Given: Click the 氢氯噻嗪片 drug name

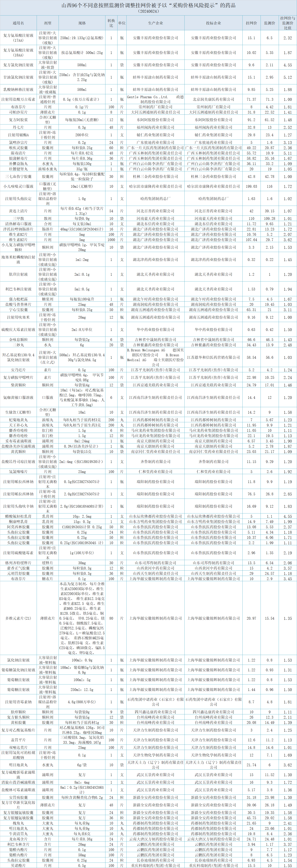Looking at the screenshot, I should 19,472.
